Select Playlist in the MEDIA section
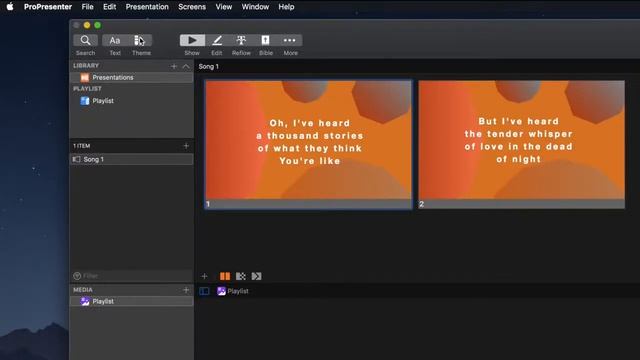The image size is (640, 360). [131, 302]
